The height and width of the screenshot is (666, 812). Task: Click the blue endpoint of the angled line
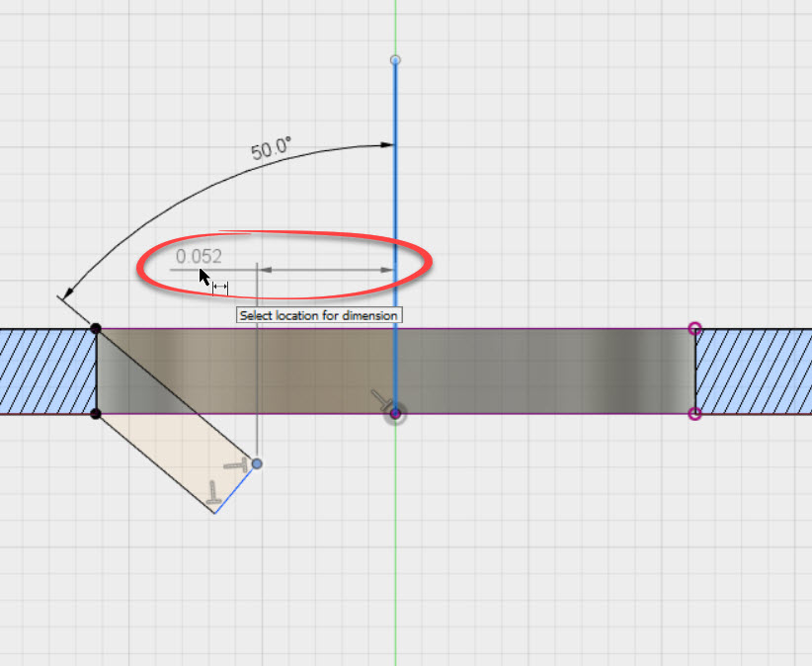[258, 462]
